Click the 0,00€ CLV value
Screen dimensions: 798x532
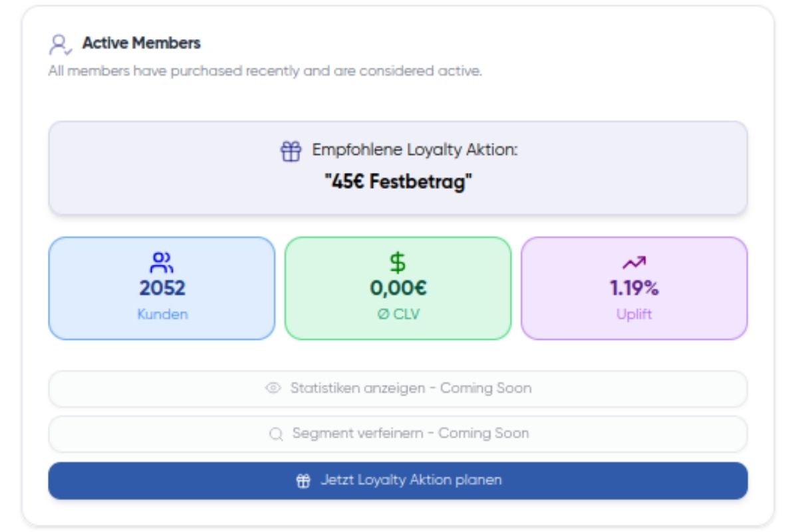[398, 289]
